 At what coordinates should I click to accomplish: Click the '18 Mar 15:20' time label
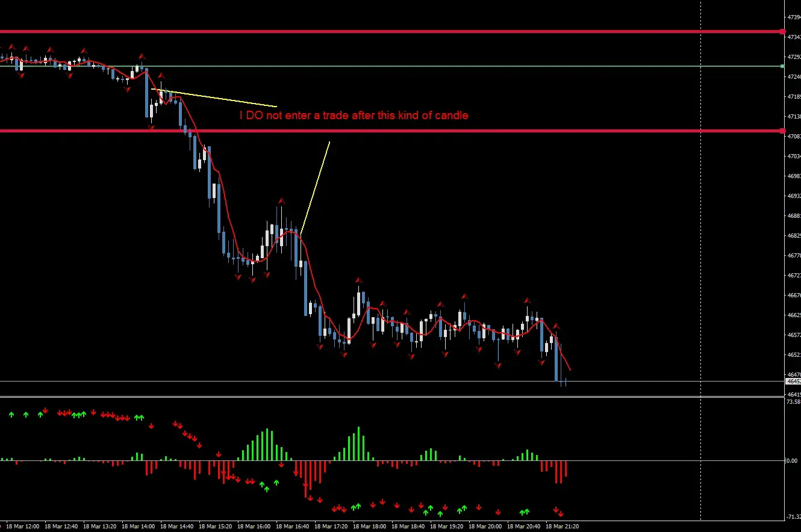point(216,526)
